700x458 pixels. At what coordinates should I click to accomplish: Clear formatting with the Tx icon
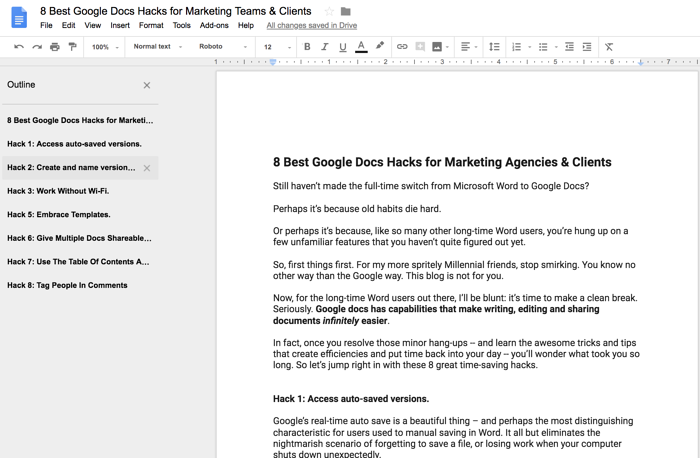coord(609,46)
